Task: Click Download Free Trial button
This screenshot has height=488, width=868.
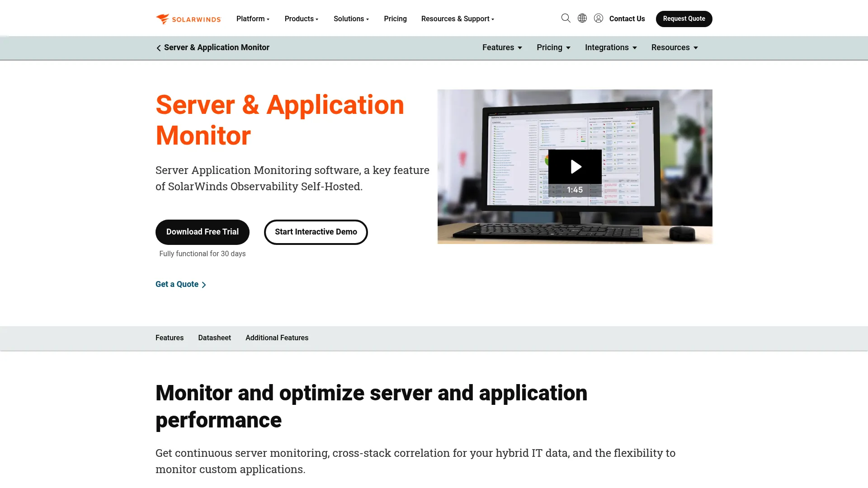Action: coord(203,232)
